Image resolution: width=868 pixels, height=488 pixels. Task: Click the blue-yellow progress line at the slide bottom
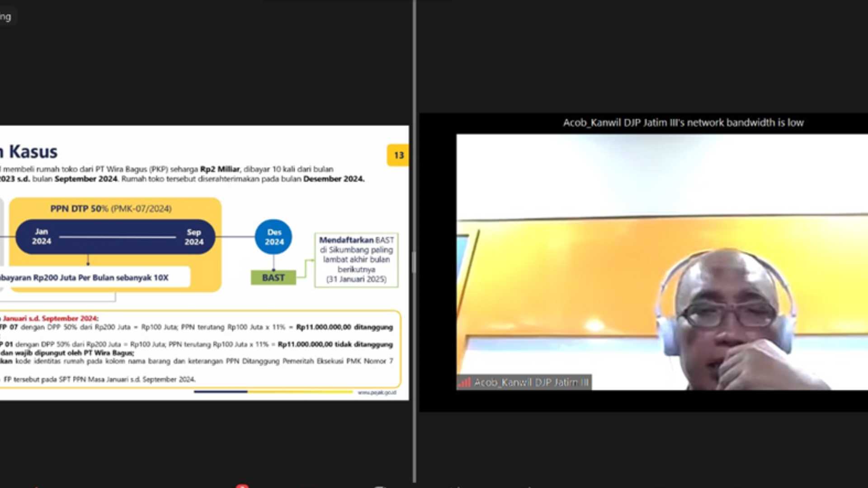[273, 392]
